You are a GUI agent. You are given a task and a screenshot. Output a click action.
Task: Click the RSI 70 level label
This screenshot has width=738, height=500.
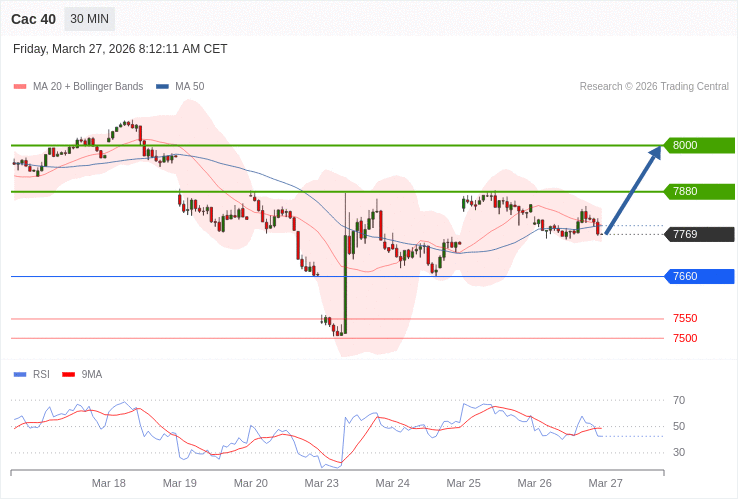679,400
